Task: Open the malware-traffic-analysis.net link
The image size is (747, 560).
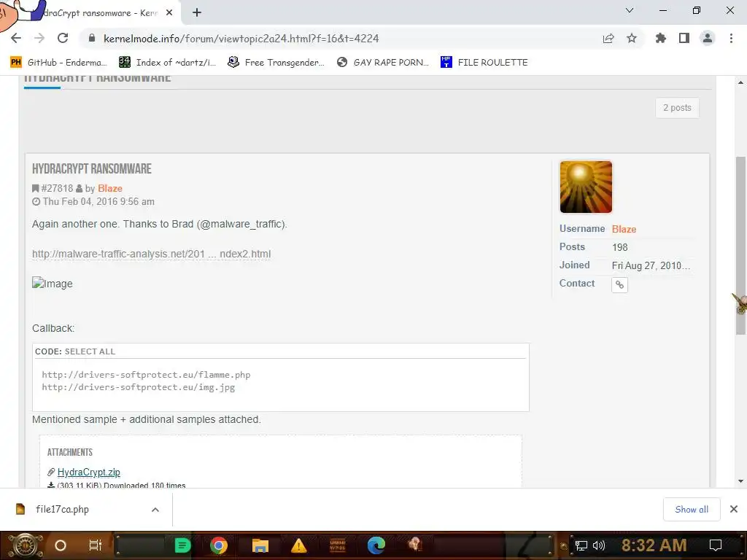Action: [151, 254]
